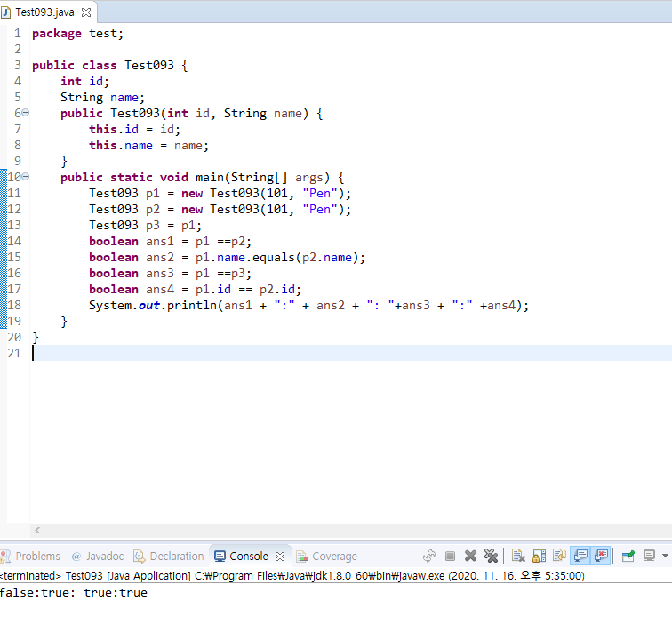The height and width of the screenshot is (625, 672).
Task: Click 'boolean ans4 = p1.id == p2.id;' line
Action: tap(195, 289)
